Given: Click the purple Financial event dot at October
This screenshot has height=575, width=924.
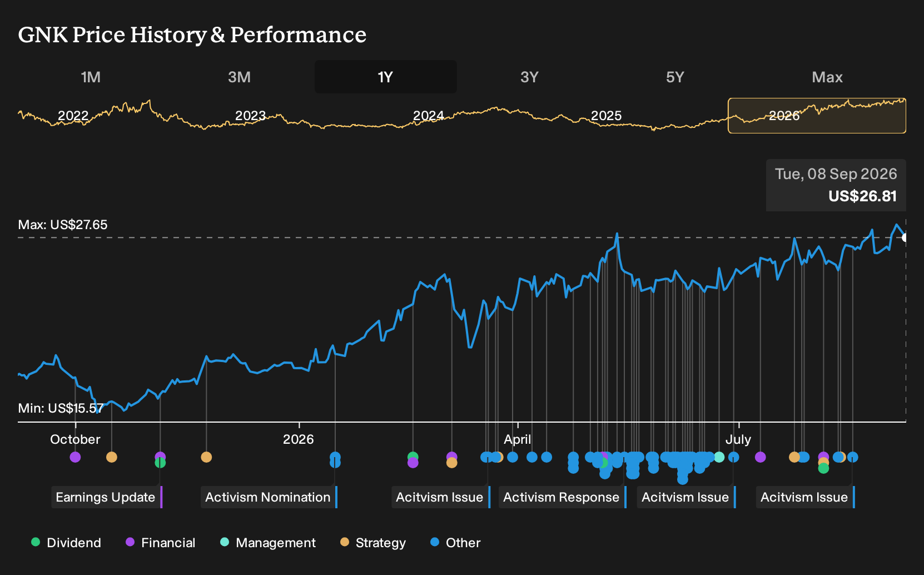Looking at the screenshot, I should pos(75,457).
